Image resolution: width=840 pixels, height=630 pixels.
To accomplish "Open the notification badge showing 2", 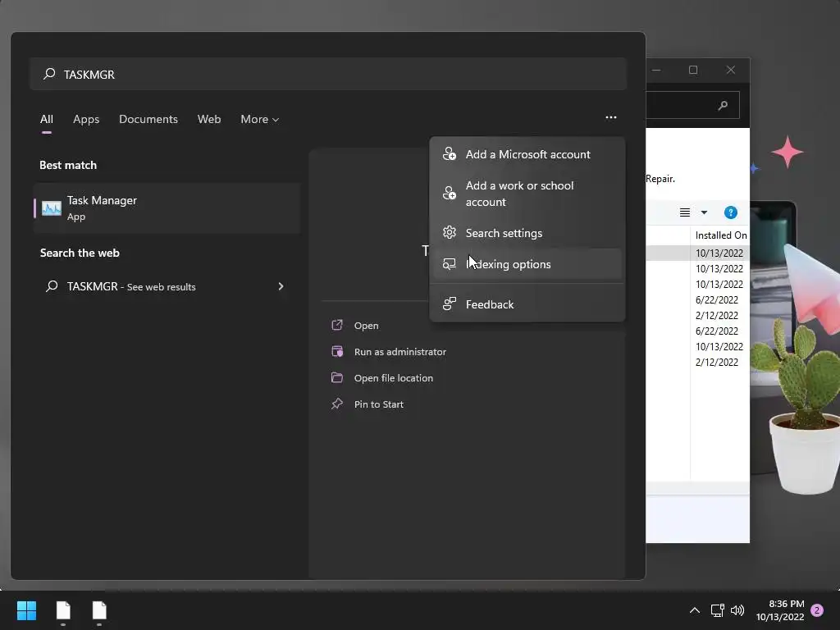I will [x=817, y=610].
